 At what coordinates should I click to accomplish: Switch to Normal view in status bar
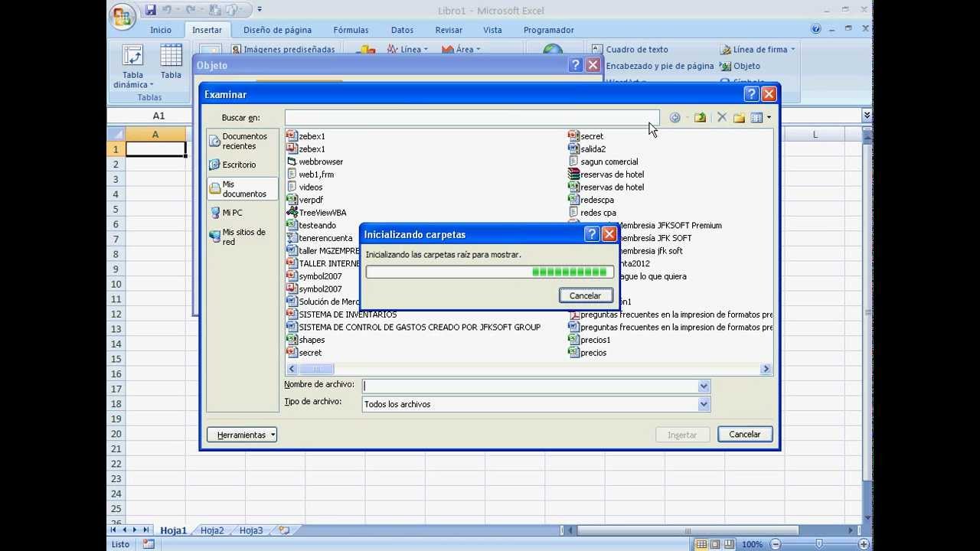tap(701, 544)
